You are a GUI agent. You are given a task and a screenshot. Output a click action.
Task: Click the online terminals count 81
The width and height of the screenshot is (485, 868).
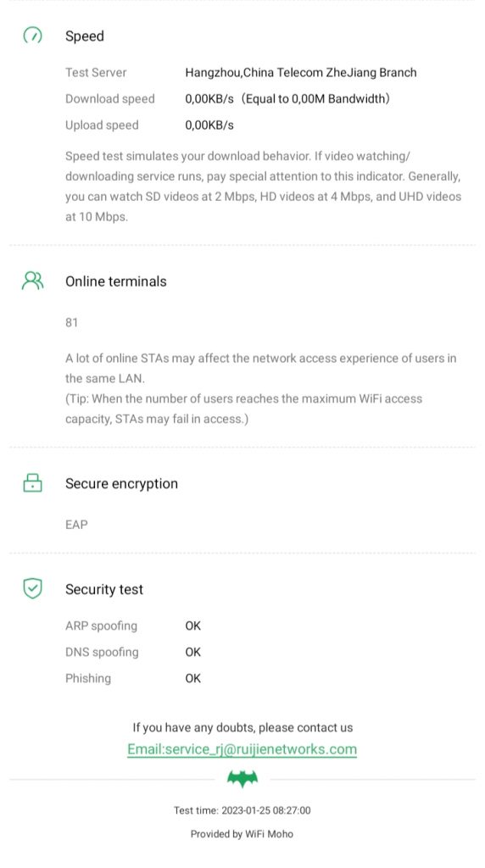tap(71, 322)
